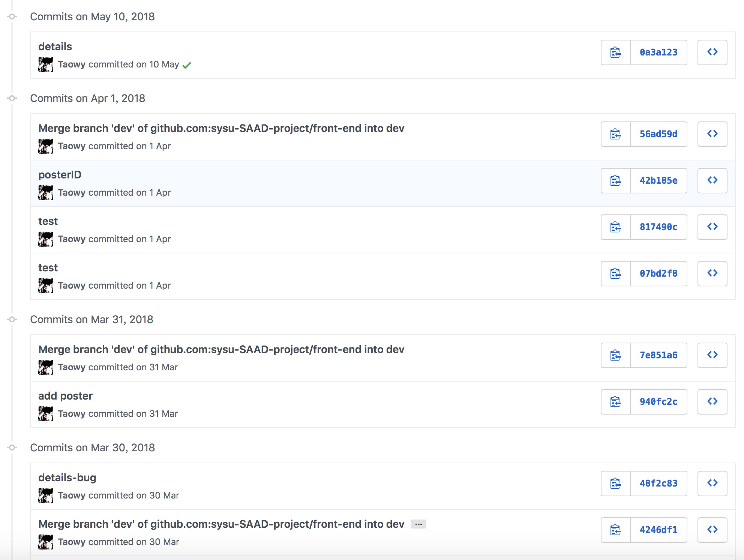744x560 pixels.
Task: Open the 'details-bug' commit title
Action: (x=67, y=478)
